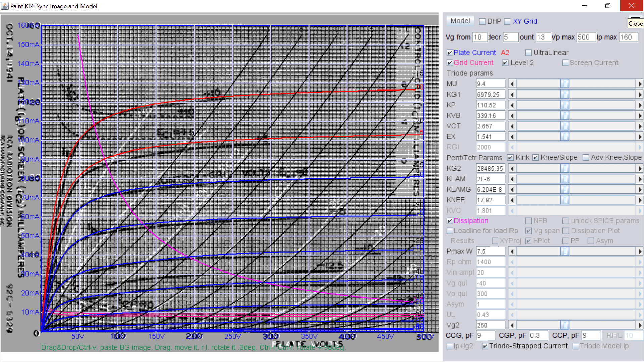Decrease EX with left arrow
The image size is (644, 362).
pyautogui.click(x=512, y=137)
